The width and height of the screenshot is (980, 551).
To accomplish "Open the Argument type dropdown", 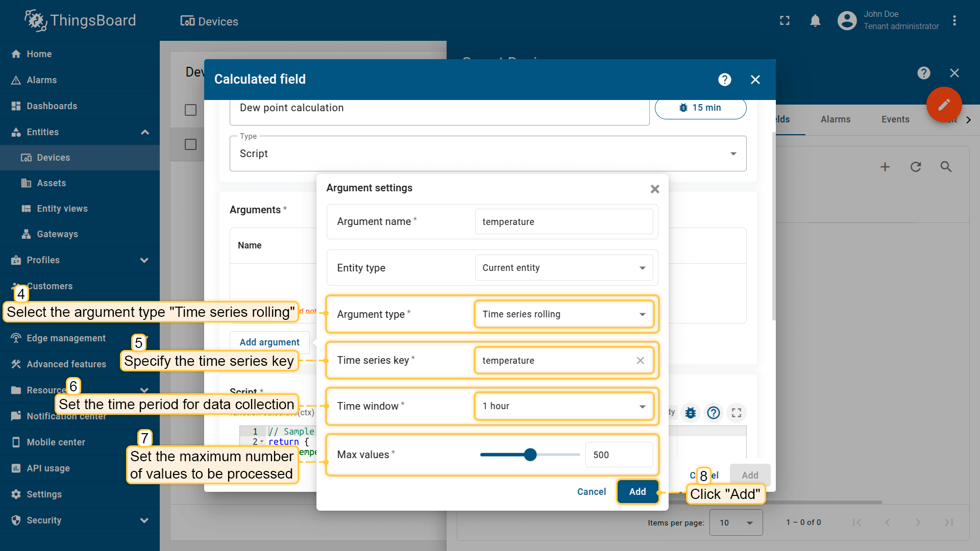I will [x=563, y=314].
